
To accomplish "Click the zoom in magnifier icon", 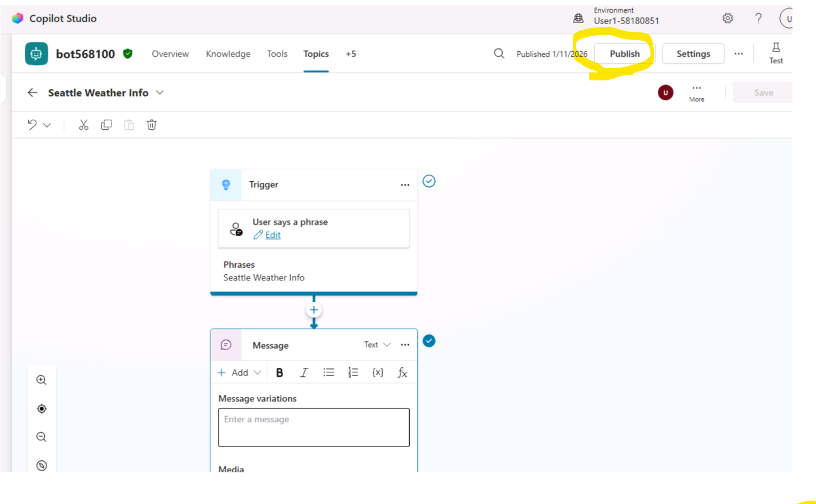I will pyautogui.click(x=41, y=380).
